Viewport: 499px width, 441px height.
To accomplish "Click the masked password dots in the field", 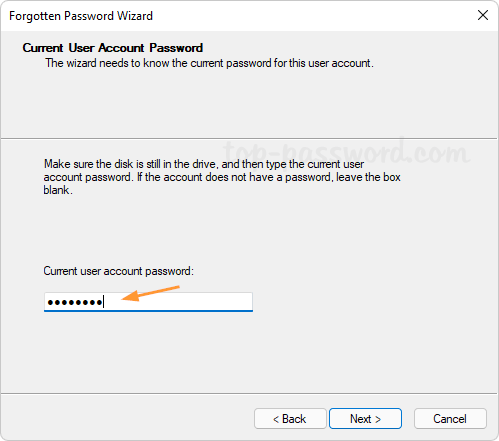I will (x=75, y=302).
